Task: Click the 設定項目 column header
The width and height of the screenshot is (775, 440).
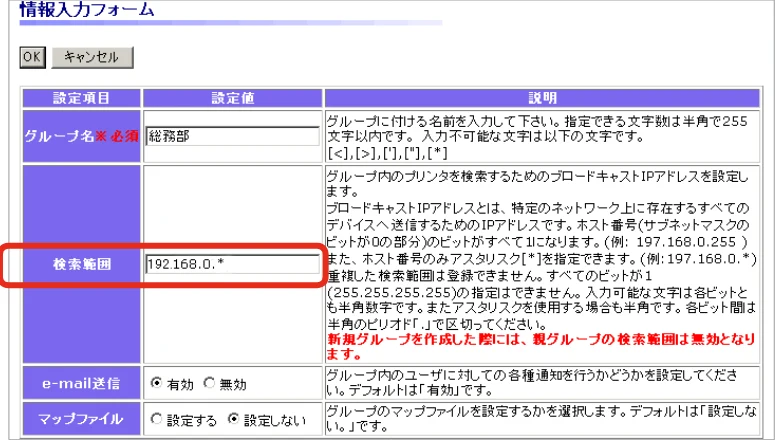Action: (x=82, y=98)
